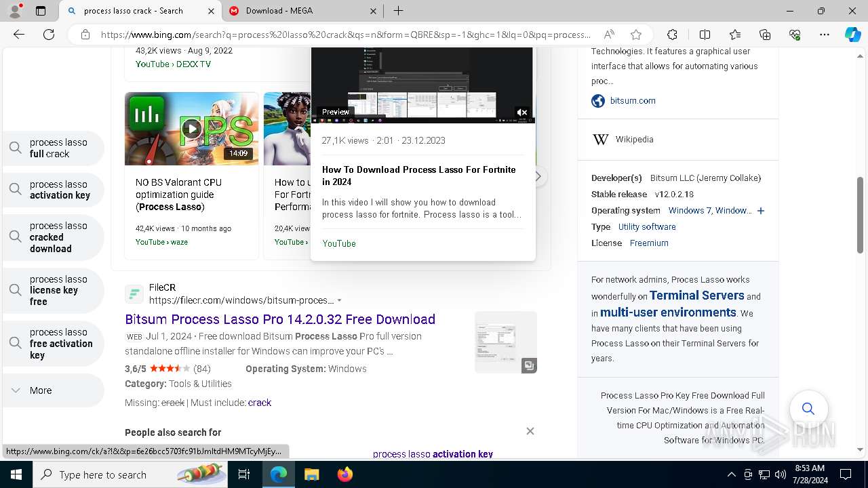Screen dimensions: 868x488
Task: Refresh the current page
Action: [x=49, y=35]
